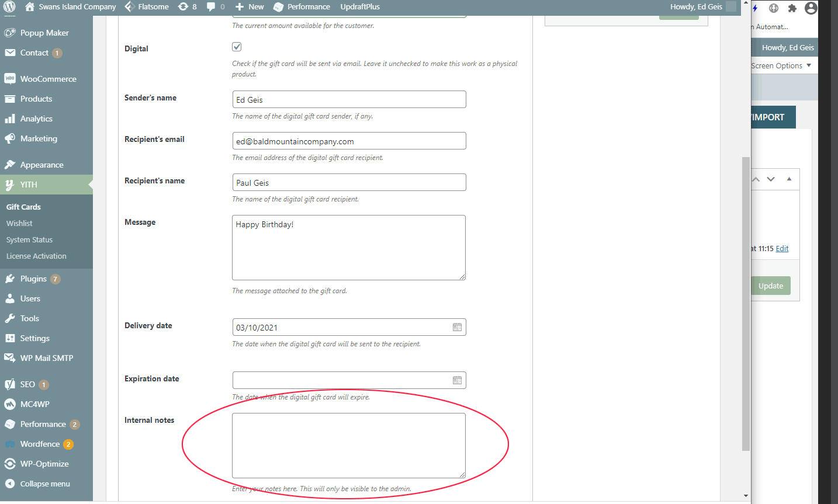The image size is (838, 504).
Task: Click the vertical page scrollbar
Action: coord(746,304)
